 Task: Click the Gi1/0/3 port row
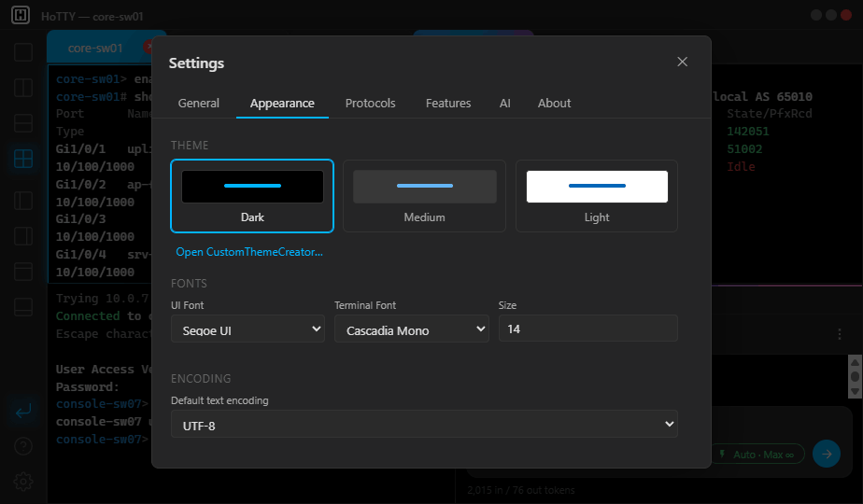click(x=80, y=219)
